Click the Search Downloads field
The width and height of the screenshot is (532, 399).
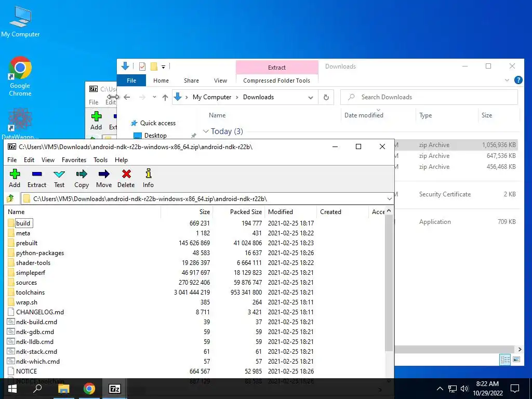pyautogui.click(x=429, y=97)
